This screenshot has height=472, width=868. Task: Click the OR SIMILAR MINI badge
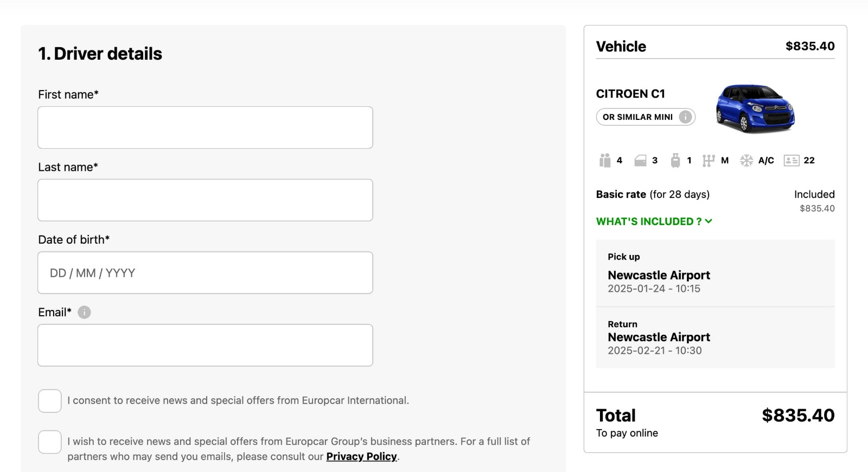point(646,117)
